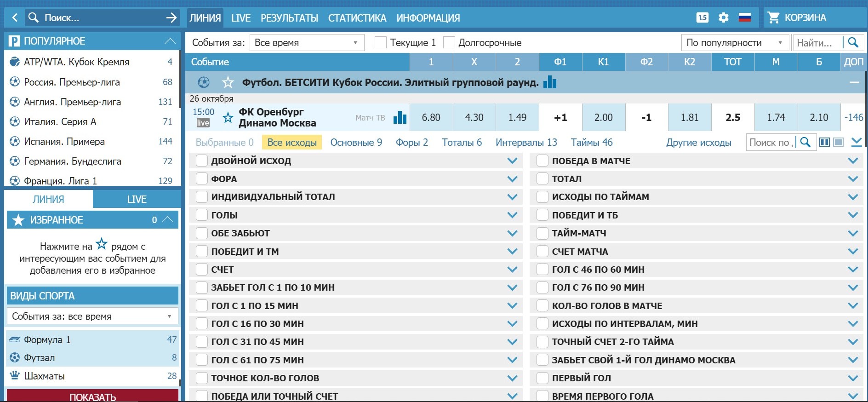Open the shopping cart icon
Screen dimensions: 868x402
click(x=774, y=17)
